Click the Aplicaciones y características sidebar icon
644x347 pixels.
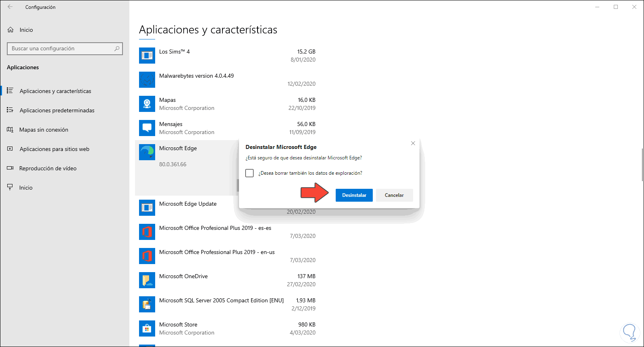coord(10,91)
